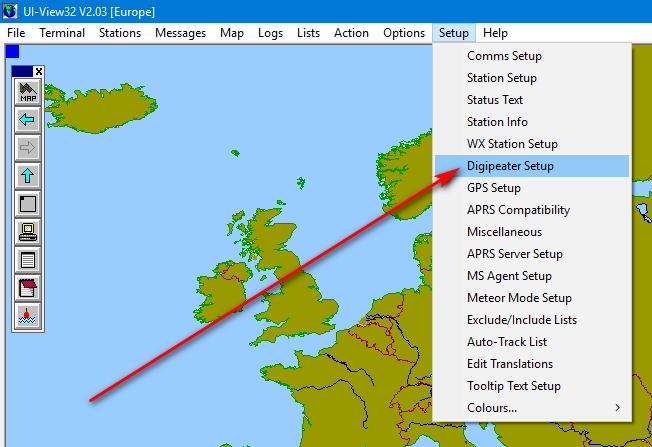Select APRS Server Setup

514,254
